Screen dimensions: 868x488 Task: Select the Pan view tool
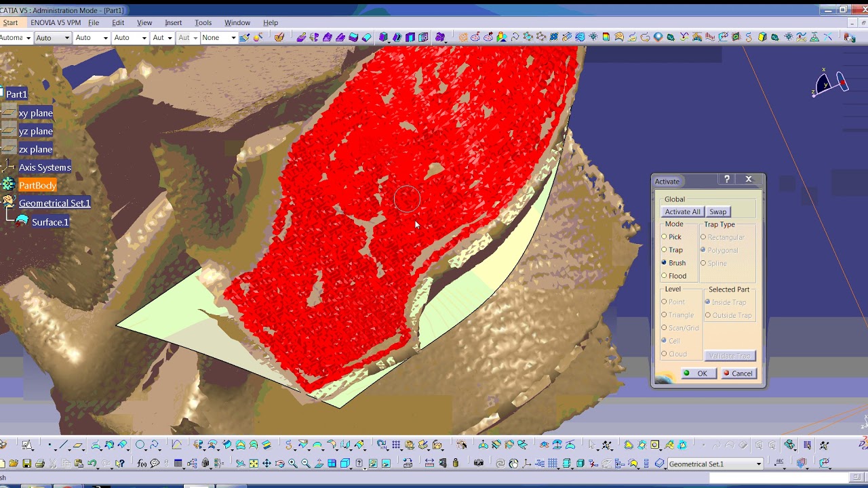pyautogui.click(x=267, y=464)
